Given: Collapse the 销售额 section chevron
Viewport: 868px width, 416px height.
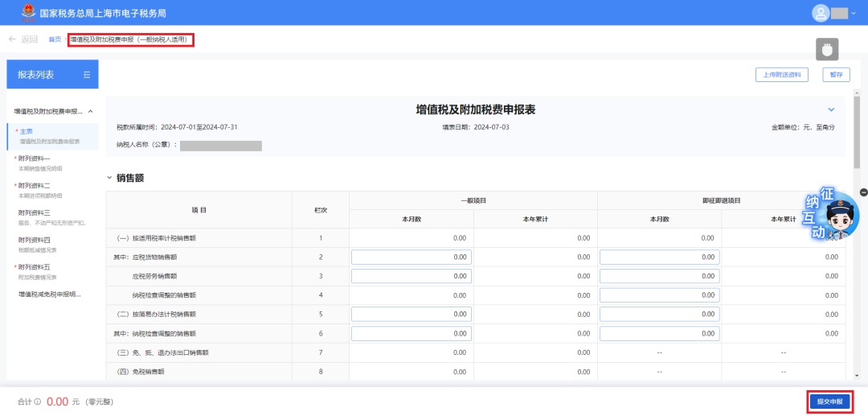Looking at the screenshot, I should [109, 179].
